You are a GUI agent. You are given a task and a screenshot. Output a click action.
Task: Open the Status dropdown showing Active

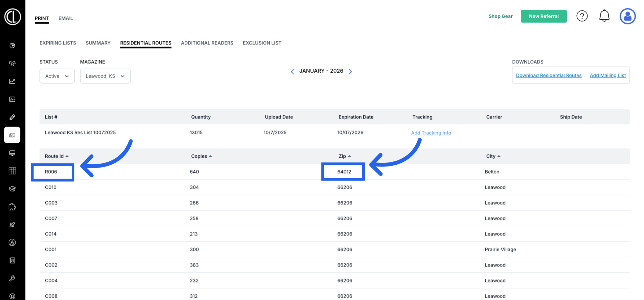pos(57,76)
